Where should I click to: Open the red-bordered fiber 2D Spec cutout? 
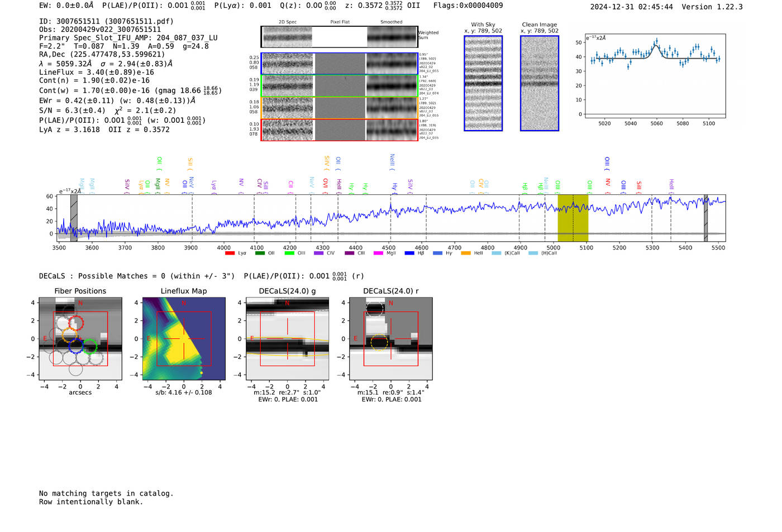[x=287, y=130]
